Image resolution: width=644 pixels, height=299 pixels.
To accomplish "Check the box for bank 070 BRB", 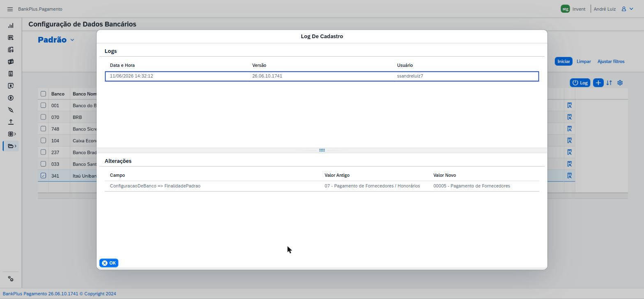I will pos(43,117).
